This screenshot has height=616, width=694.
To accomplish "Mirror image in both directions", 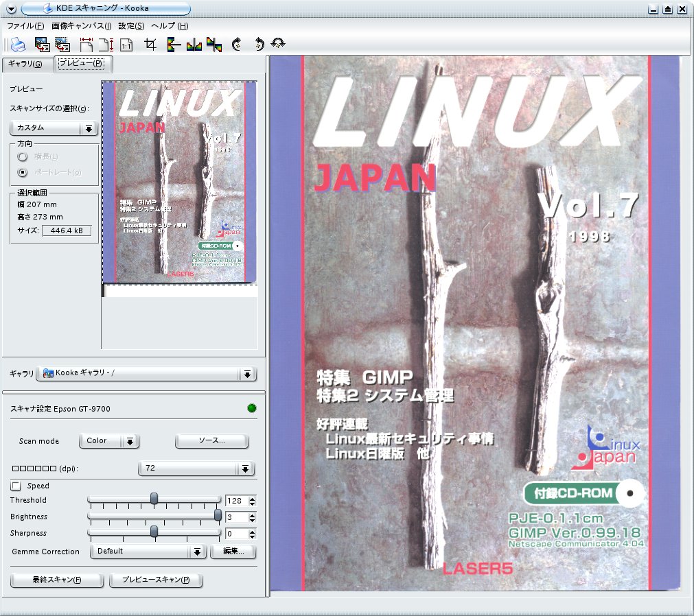I will [214, 44].
